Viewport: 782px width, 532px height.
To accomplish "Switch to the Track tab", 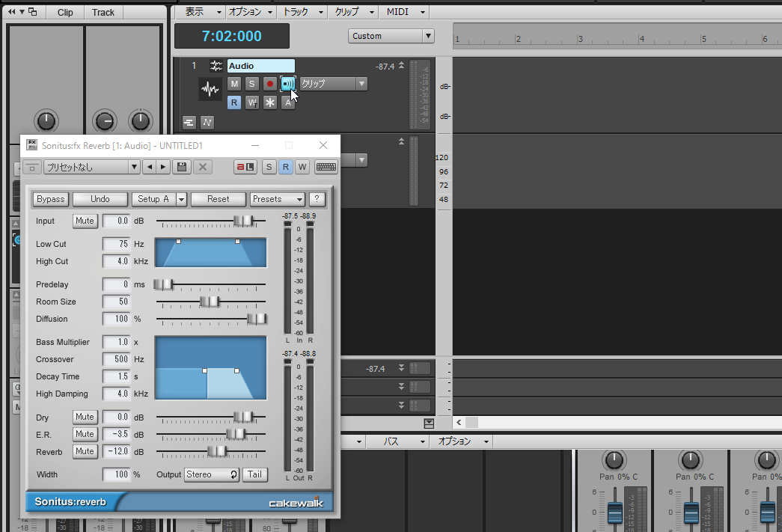I will coord(103,13).
